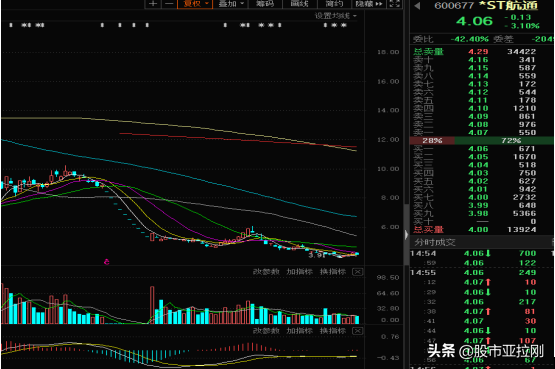This screenshot has height=369, width=555.
Task: Close the volume indicator panel
Action: (x=357, y=272)
